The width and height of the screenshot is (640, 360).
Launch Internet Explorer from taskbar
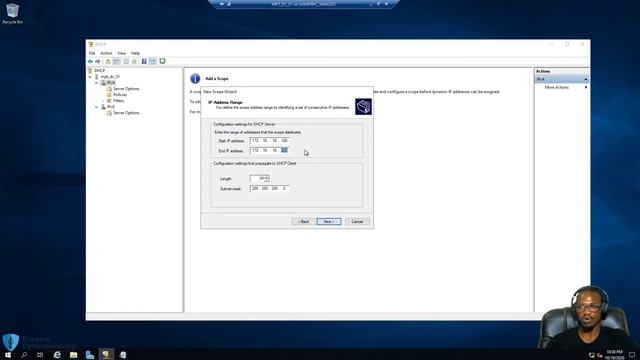[57, 355]
